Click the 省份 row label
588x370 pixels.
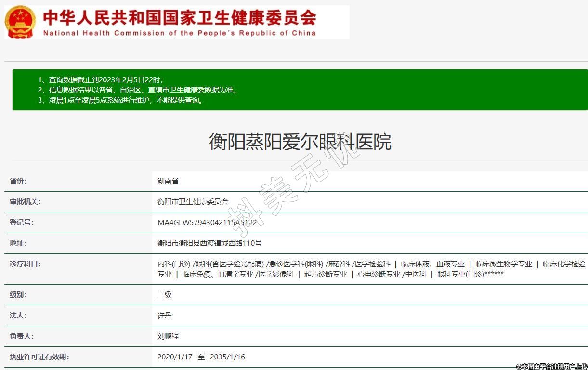(x=18, y=181)
